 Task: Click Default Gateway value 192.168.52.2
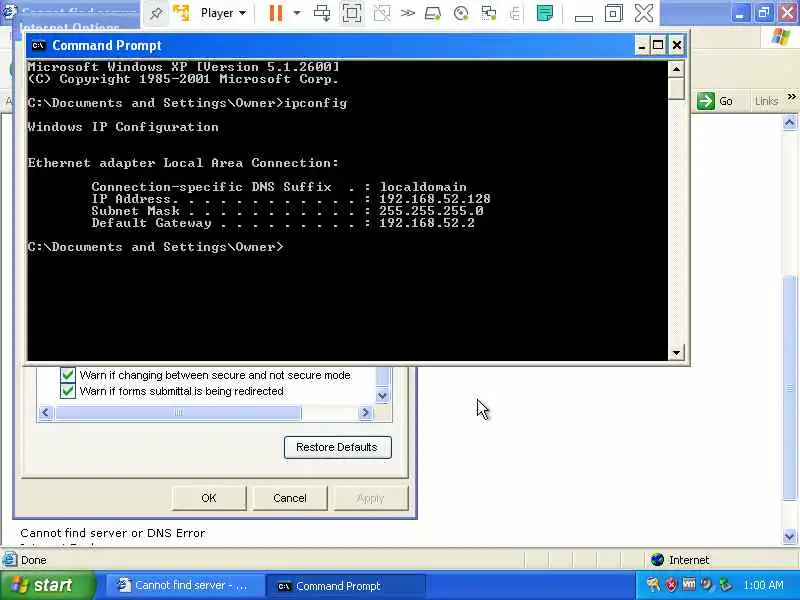click(427, 223)
